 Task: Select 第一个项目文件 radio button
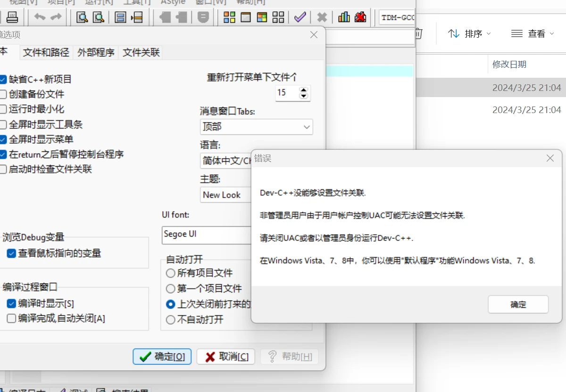(170, 288)
